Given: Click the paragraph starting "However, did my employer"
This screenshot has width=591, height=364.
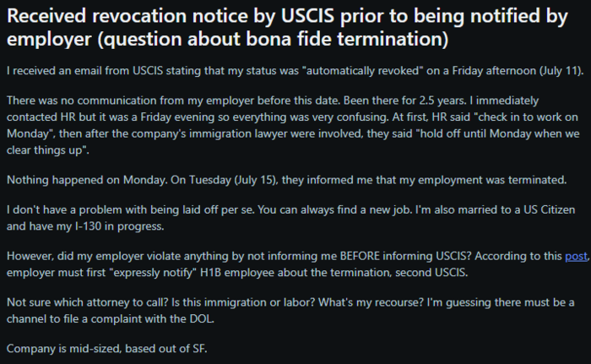Looking at the screenshot, I should coord(298,264).
